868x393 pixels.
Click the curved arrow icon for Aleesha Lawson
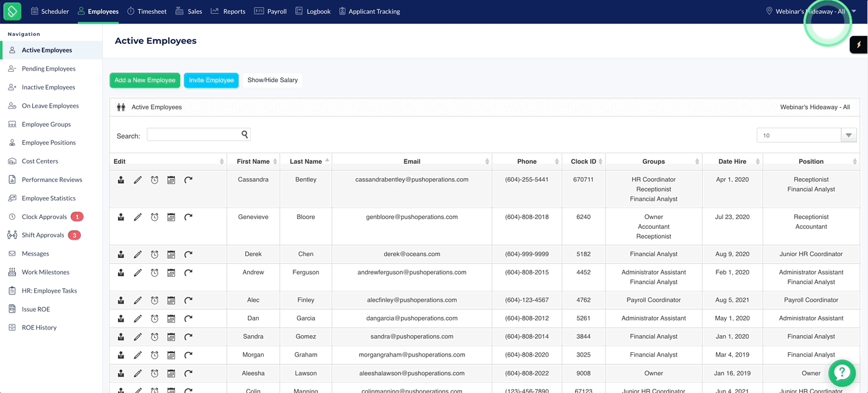[188, 374]
